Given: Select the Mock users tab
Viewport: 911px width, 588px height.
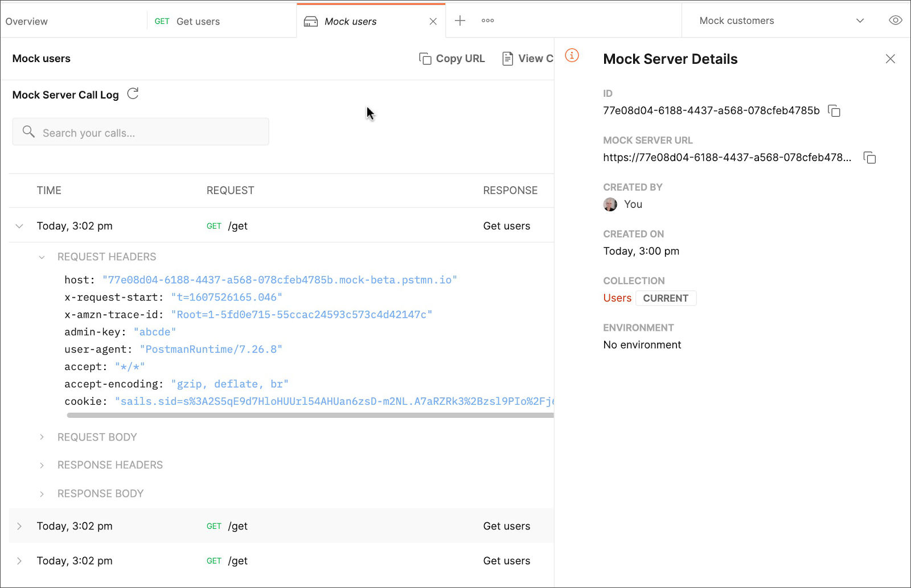Looking at the screenshot, I should 350,22.
